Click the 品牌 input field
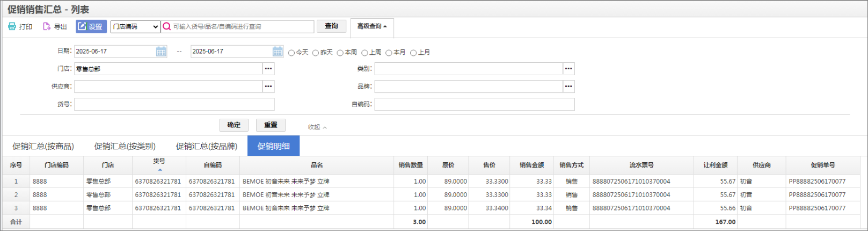Image resolution: width=868 pixels, height=231 pixels. pos(469,86)
